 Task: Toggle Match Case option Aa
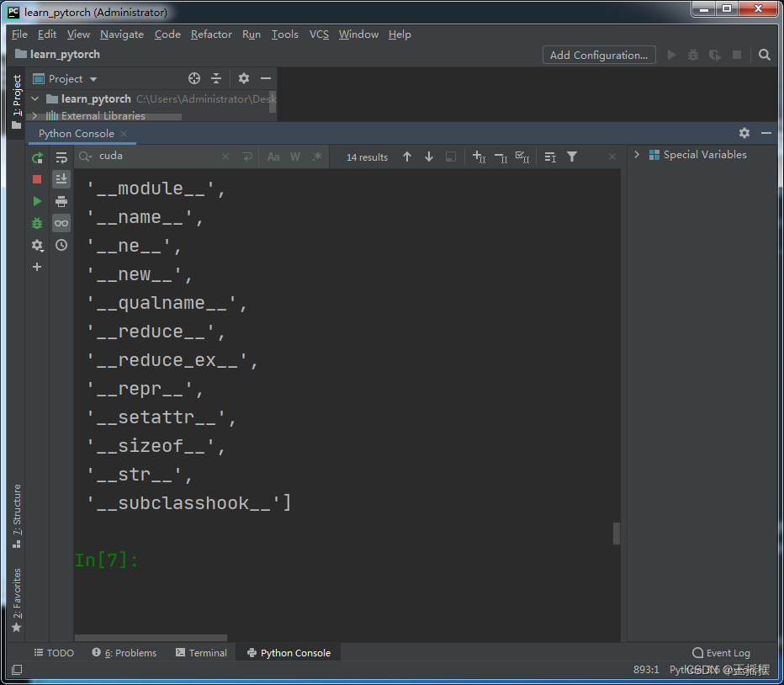(273, 157)
